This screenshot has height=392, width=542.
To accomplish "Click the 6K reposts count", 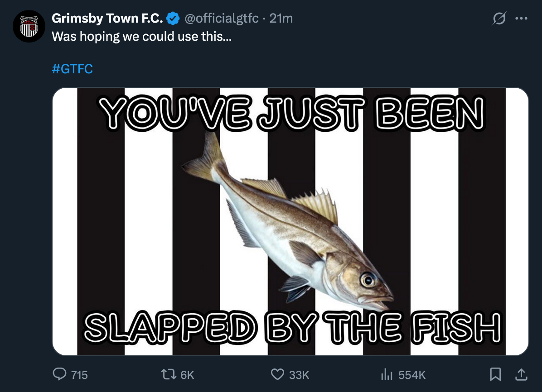I will click(187, 375).
